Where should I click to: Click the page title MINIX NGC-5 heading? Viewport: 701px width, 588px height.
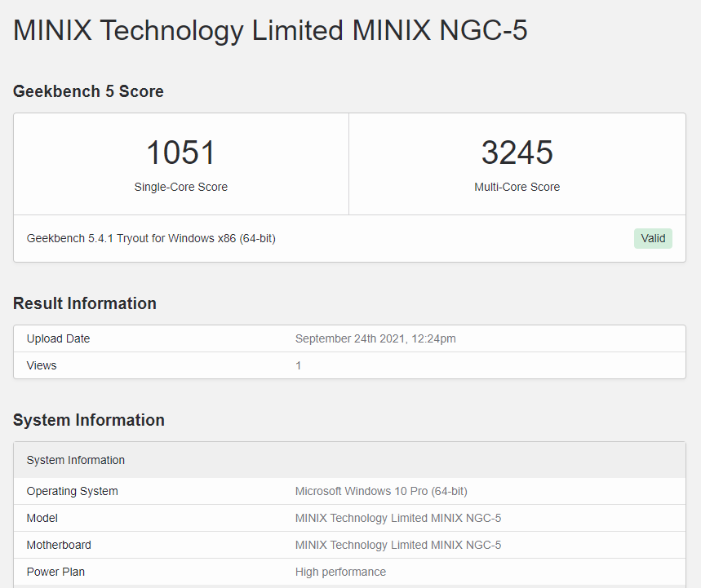(270, 30)
